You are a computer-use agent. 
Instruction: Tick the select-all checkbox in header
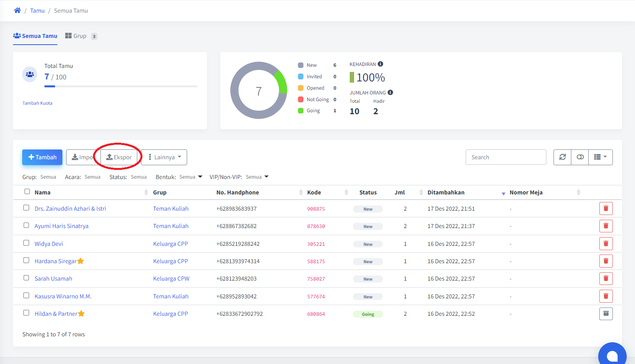click(27, 192)
